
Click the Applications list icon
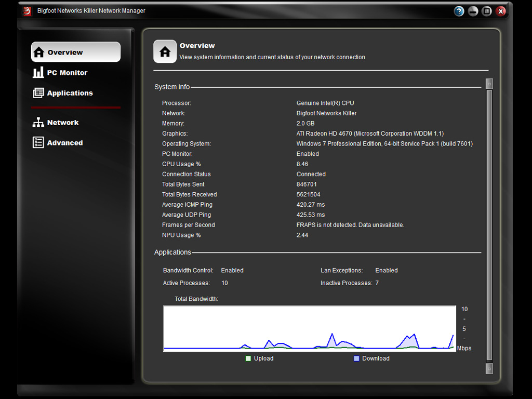[x=38, y=92]
